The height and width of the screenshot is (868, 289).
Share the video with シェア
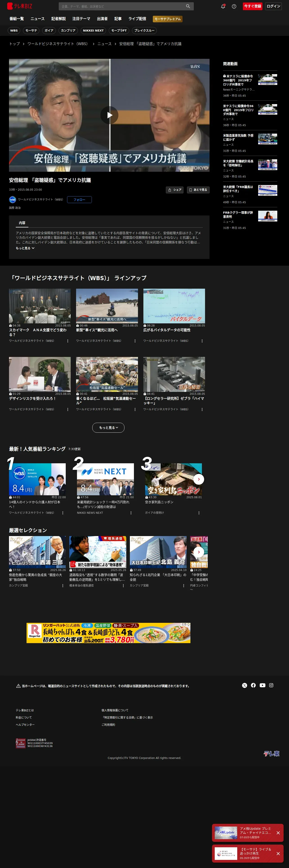175,190
